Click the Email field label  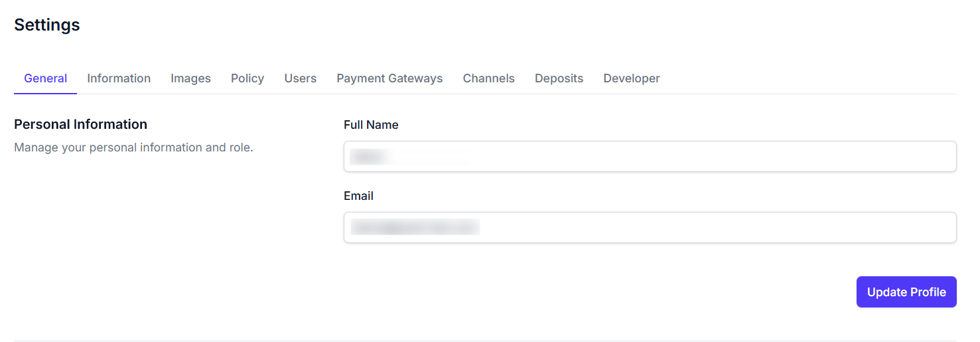[358, 196]
